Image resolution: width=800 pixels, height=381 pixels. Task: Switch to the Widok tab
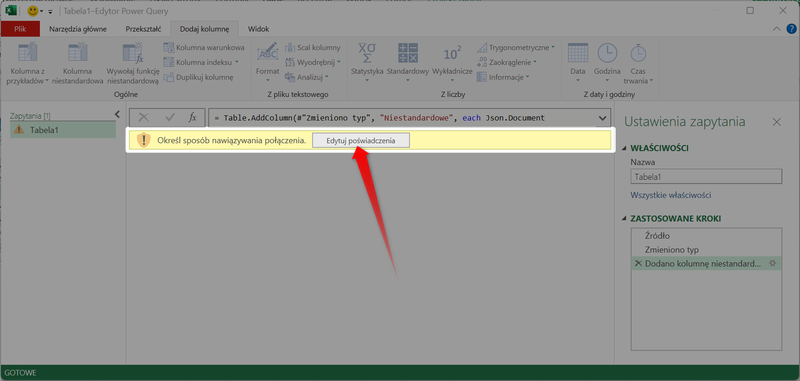pos(258,29)
